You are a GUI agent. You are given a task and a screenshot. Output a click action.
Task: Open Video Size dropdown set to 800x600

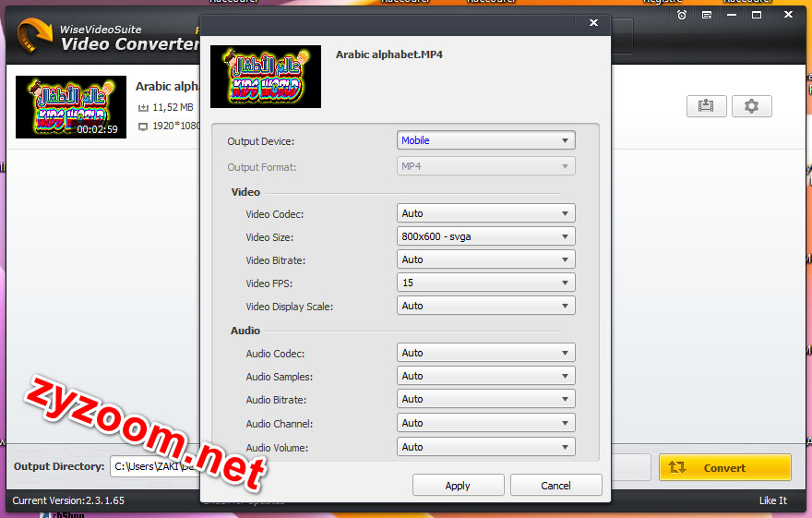(485, 236)
